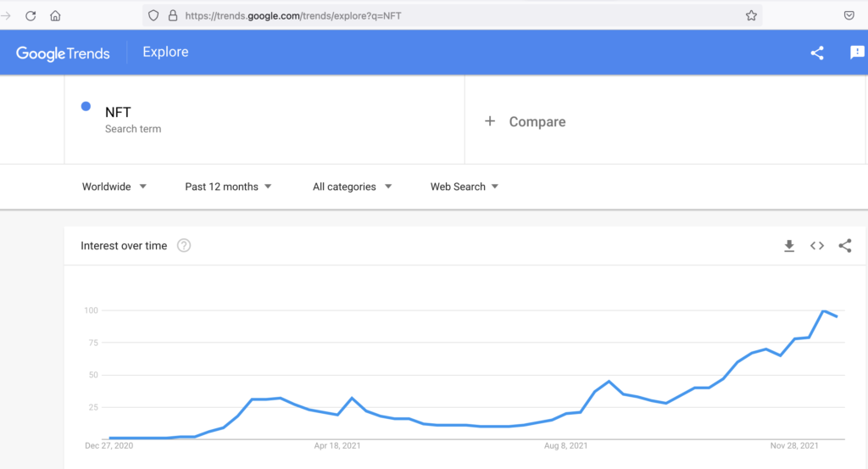
Task: Open the Past 12 months time range
Action: click(228, 187)
